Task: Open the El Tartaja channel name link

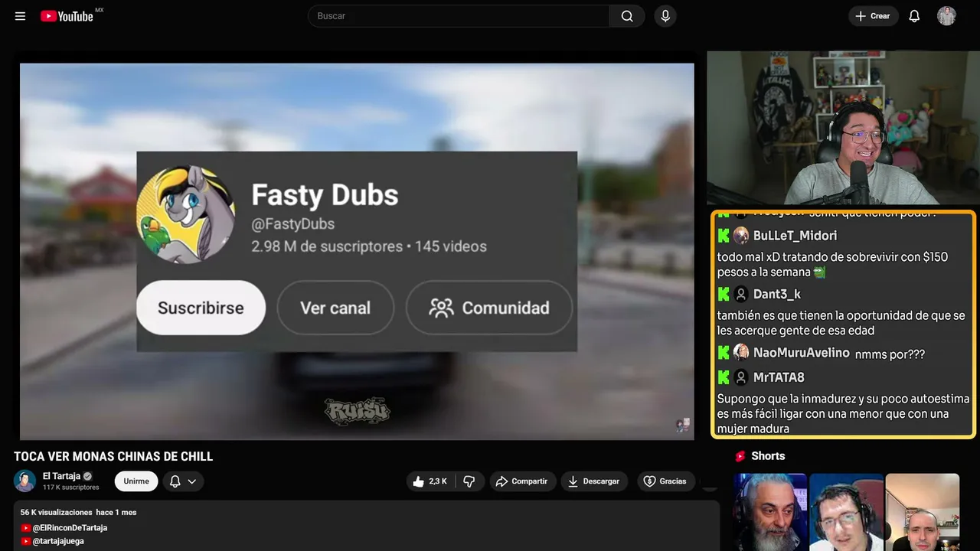Action: click(x=61, y=476)
